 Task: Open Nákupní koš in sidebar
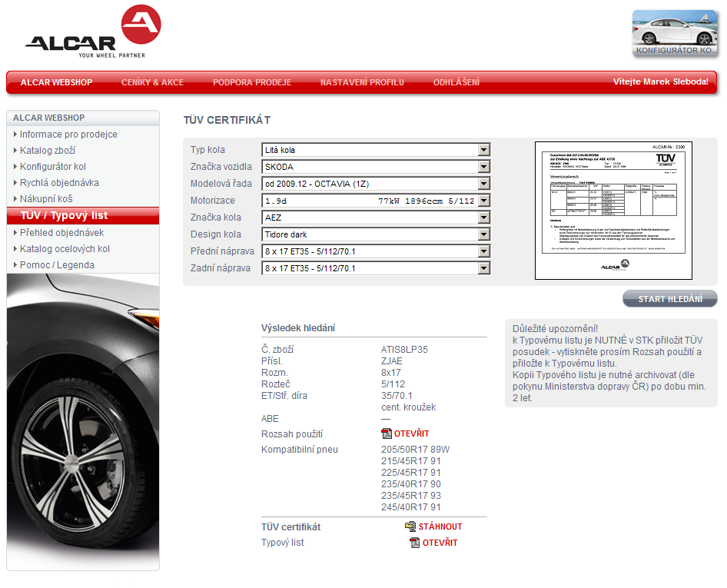(46, 199)
